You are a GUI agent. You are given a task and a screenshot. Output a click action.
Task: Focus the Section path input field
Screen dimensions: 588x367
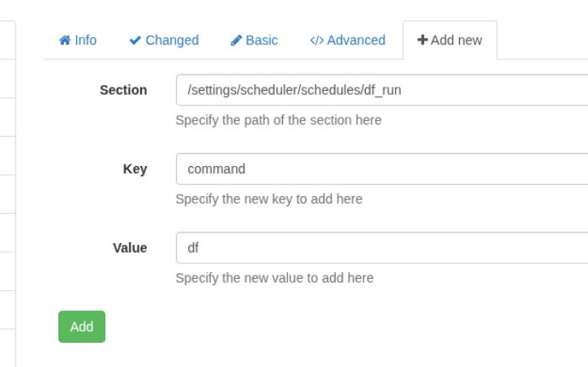coord(381,90)
